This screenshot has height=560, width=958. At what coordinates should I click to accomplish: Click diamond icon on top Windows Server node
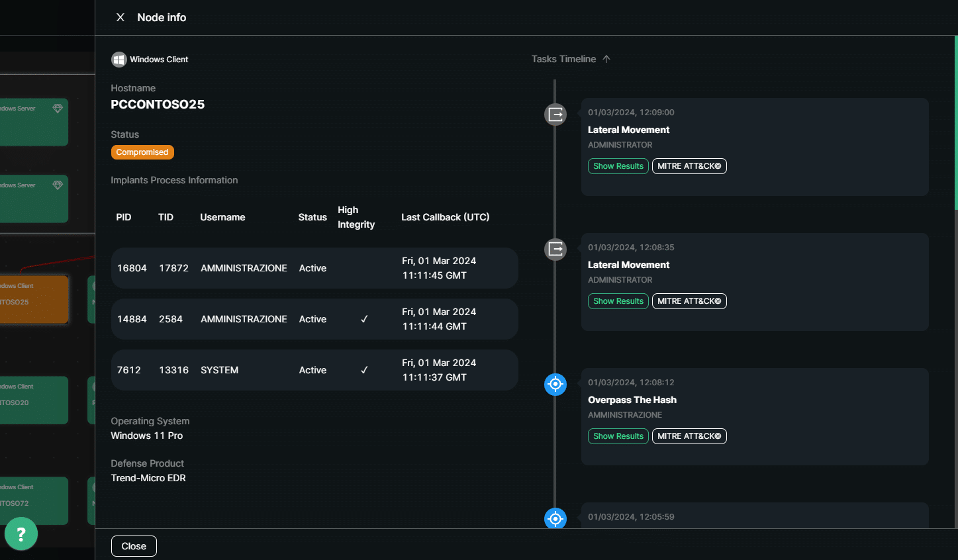point(58,109)
